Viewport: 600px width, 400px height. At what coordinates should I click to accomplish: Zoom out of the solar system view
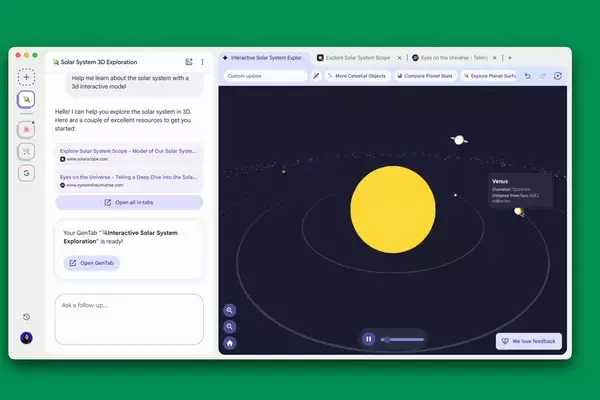coord(230,327)
